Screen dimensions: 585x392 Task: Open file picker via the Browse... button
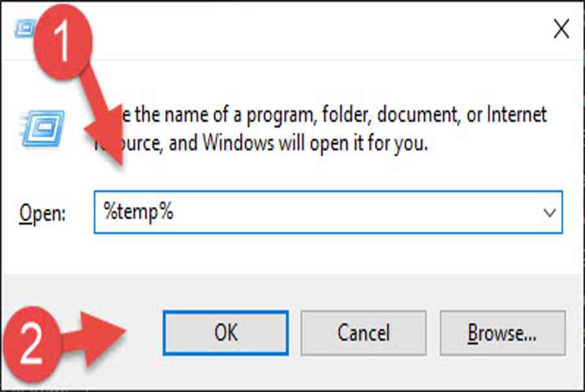pos(502,333)
